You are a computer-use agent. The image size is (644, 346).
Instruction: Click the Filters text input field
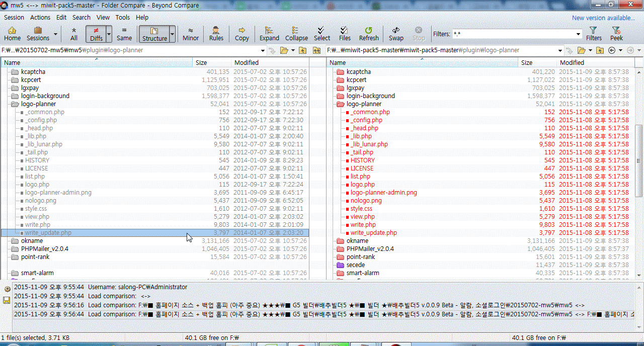click(513, 34)
